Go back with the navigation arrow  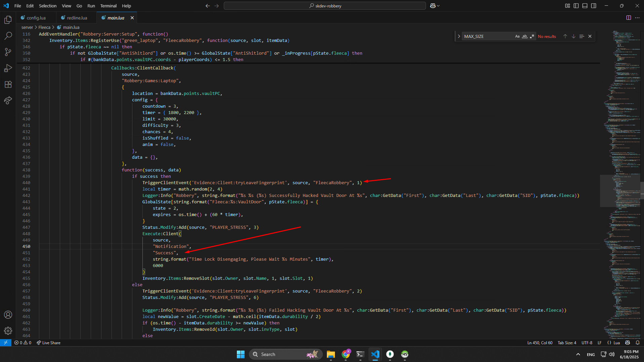pyautogui.click(x=208, y=6)
